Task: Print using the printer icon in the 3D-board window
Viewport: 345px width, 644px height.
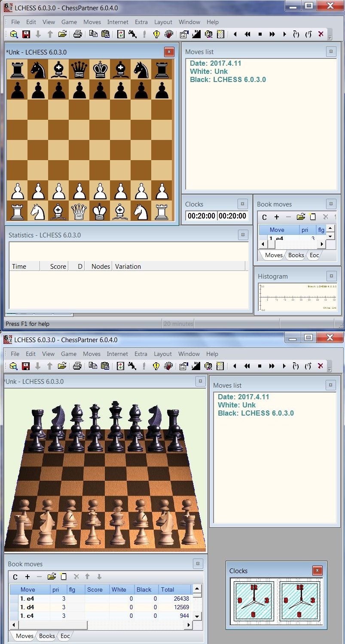Action: click(x=77, y=366)
